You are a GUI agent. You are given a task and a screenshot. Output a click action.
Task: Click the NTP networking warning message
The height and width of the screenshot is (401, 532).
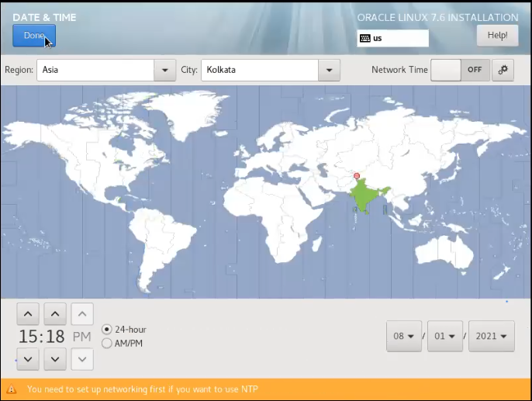143,389
